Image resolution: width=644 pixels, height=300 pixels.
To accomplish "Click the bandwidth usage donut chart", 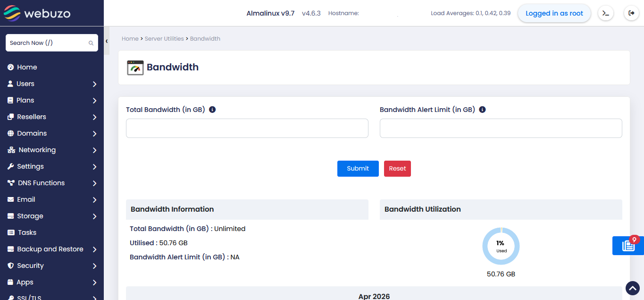I will [x=501, y=246].
